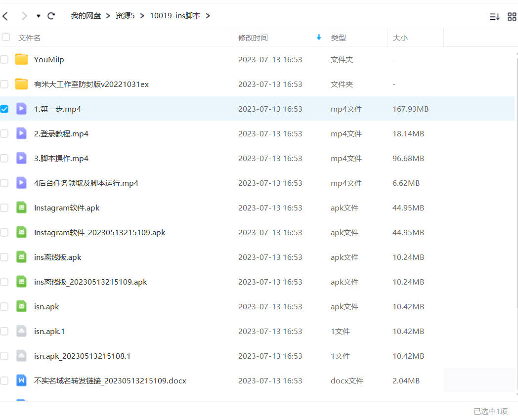Viewport: 518px width, 420px height.
Task: Sort by 类型 column header
Action: (x=338, y=38)
